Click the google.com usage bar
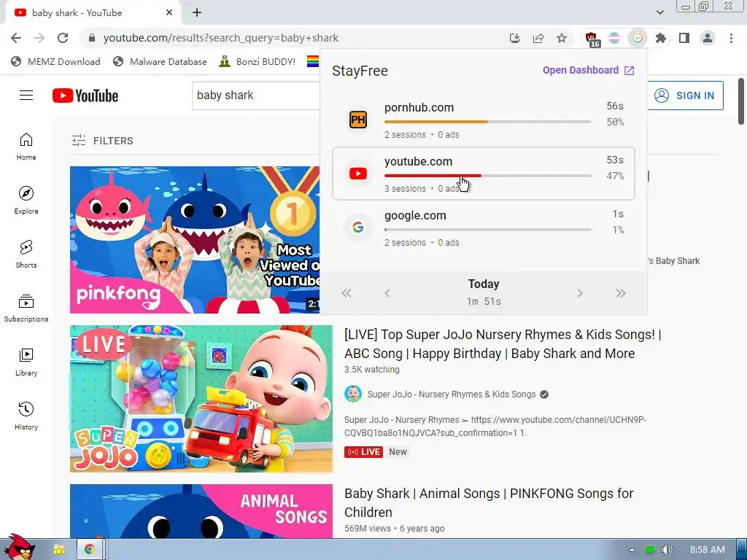 pos(488,230)
